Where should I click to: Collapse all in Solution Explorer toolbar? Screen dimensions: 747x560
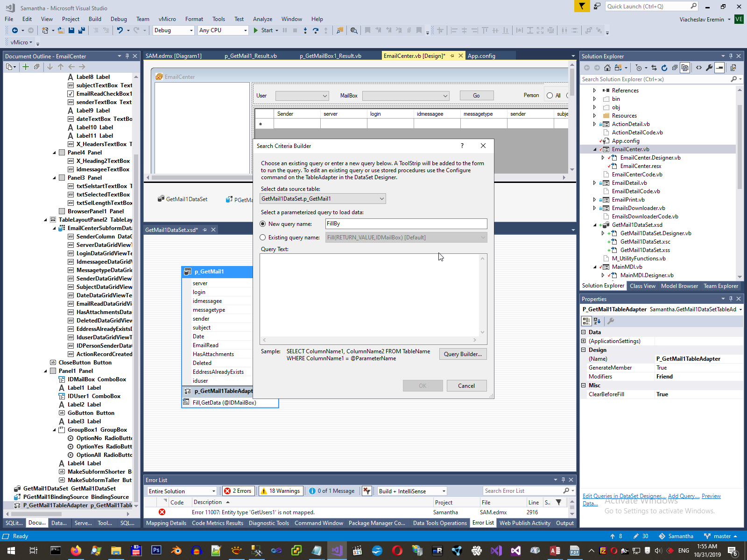point(675,68)
